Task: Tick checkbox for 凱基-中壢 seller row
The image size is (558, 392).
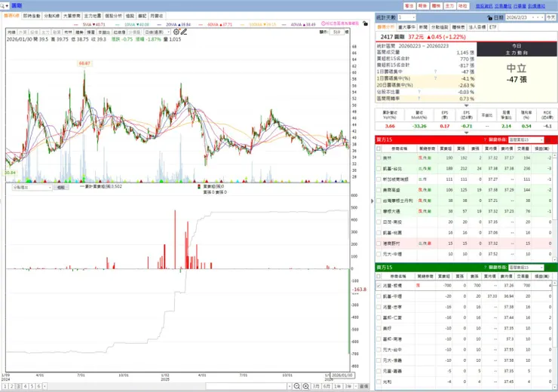Action: (x=379, y=296)
